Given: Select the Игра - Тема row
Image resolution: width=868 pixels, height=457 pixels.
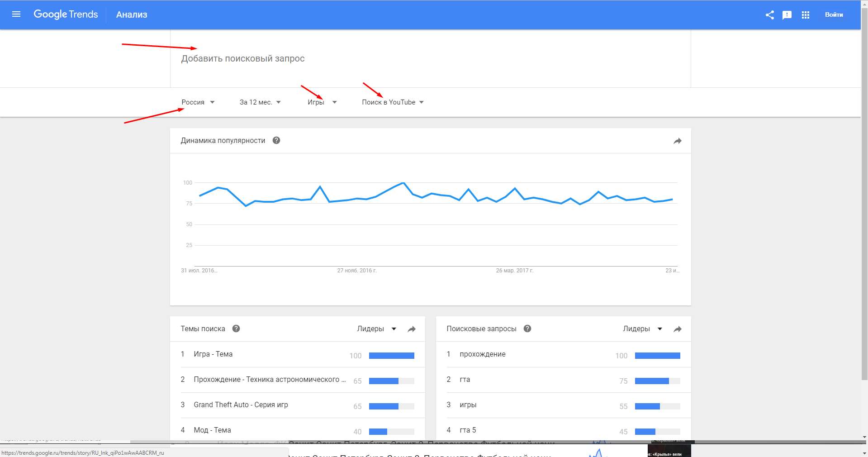Looking at the screenshot, I should pyautogui.click(x=297, y=354).
